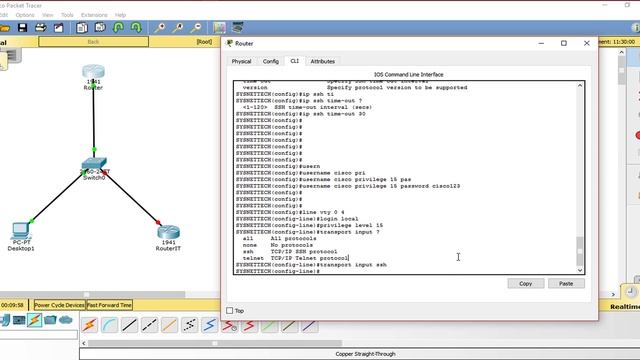Click the 'transport input ssh' command line

pos(311,264)
